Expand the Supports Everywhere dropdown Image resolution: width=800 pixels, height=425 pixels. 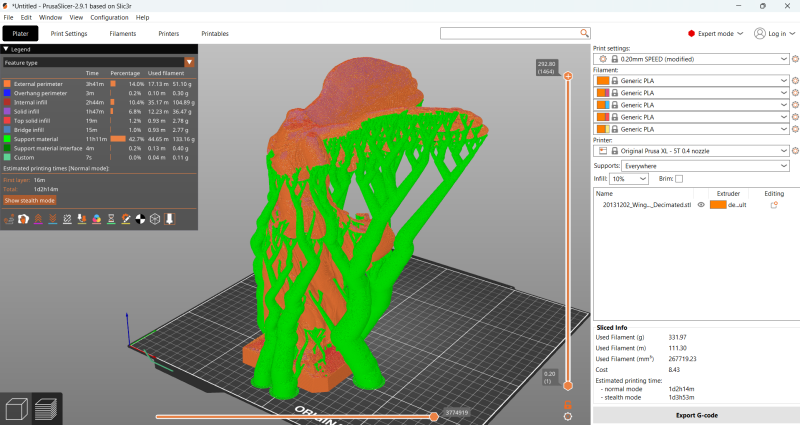[704, 165]
